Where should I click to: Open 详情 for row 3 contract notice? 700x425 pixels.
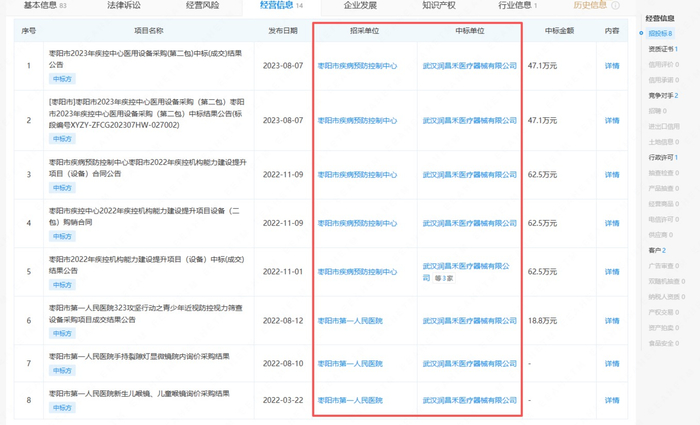pyautogui.click(x=612, y=175)
